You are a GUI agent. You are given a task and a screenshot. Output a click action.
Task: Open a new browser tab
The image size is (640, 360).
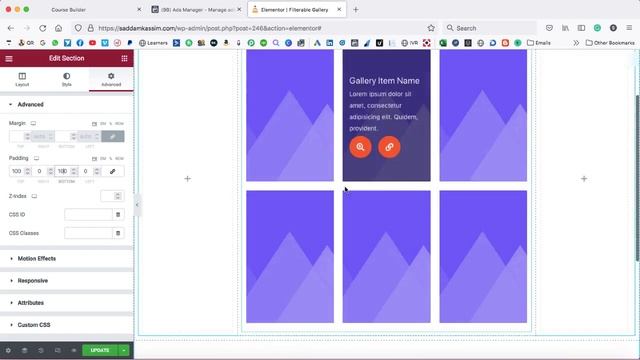(356, 9)
